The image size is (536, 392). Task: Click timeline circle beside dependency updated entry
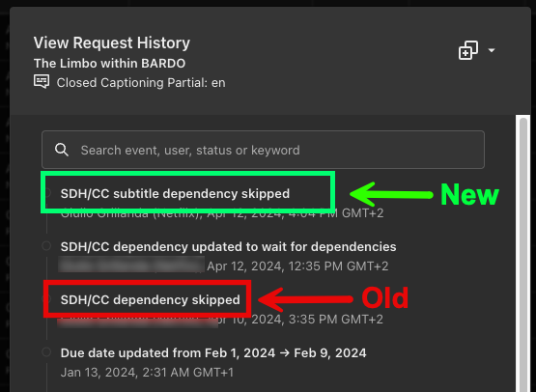tap(46, 246)
